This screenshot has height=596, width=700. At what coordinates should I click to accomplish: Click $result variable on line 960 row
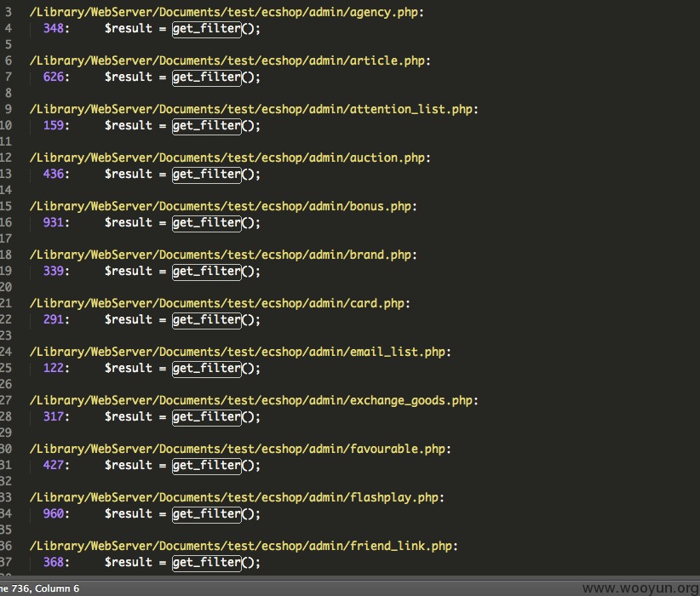[129, 514]
